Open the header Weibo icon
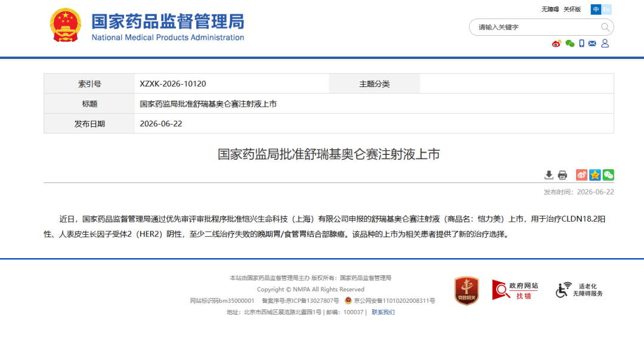This screenshot has width=644, height=357. click(x=556, y=44)
